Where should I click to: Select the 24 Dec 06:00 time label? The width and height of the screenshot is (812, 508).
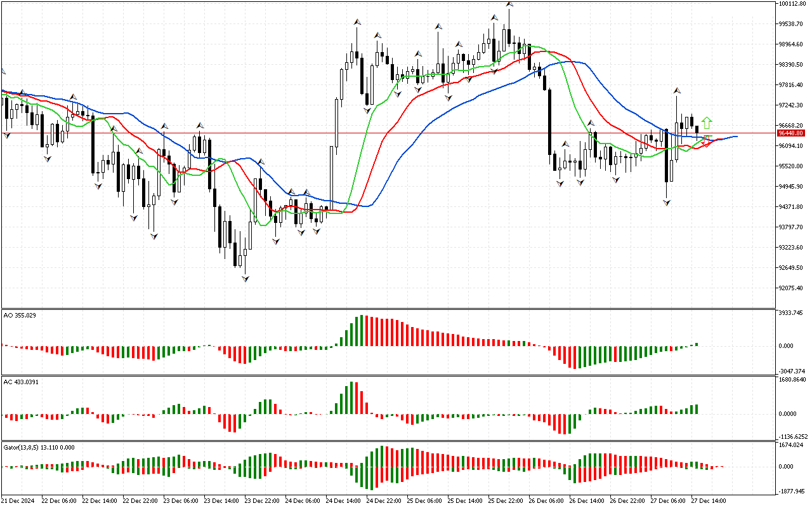point(303,501)
